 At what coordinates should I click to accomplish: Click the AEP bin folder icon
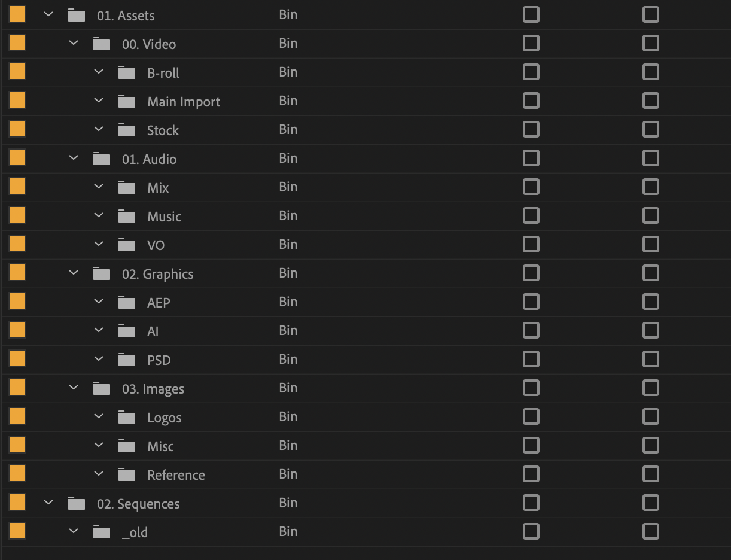click(127, 302)
